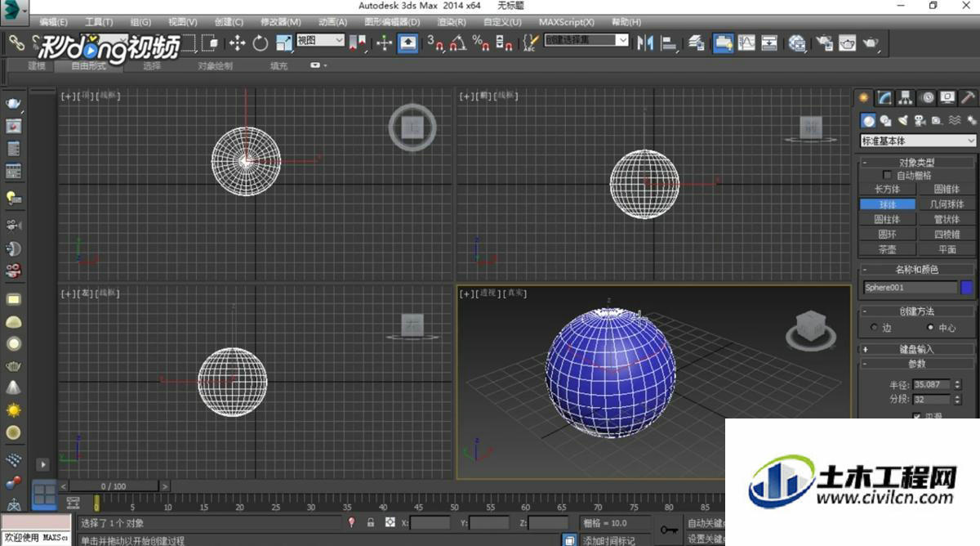
Task: Collapse the 名称和颜色 rollout
Action: (x=917, y=270)
